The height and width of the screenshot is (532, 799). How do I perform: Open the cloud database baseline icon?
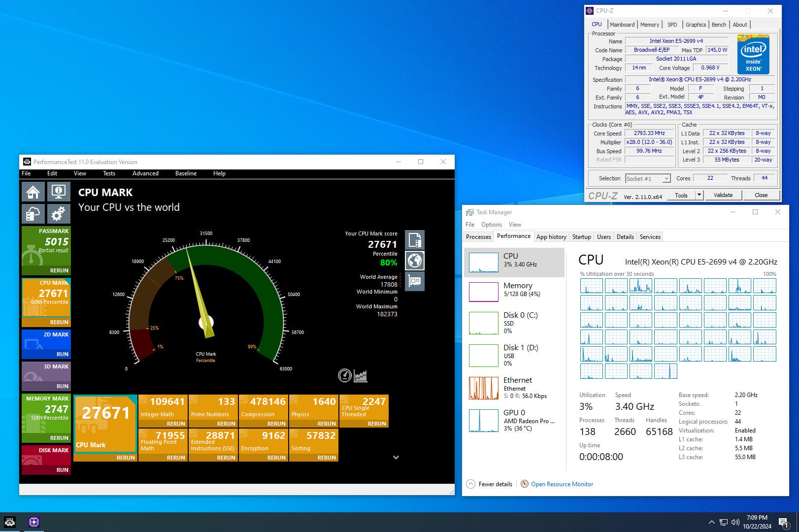pos(33,214)
